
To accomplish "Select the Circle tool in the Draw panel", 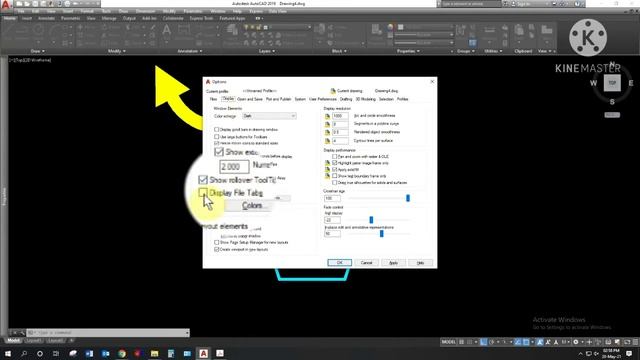I will [x=38, y=32].
